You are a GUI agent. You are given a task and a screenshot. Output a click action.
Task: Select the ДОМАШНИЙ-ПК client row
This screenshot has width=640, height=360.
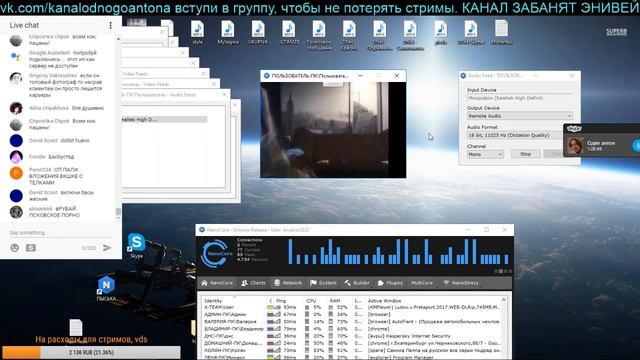pyautogui.click(x=352, y=343)
